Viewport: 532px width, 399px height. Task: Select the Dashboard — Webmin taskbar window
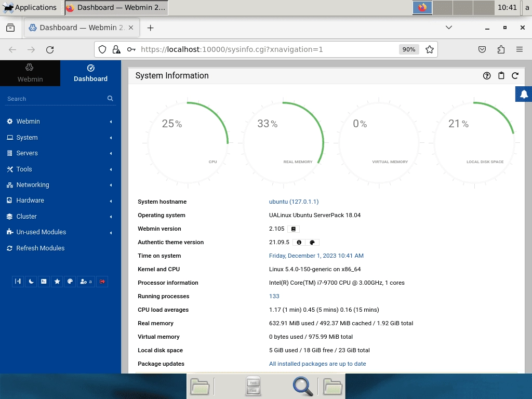point(116,7)
